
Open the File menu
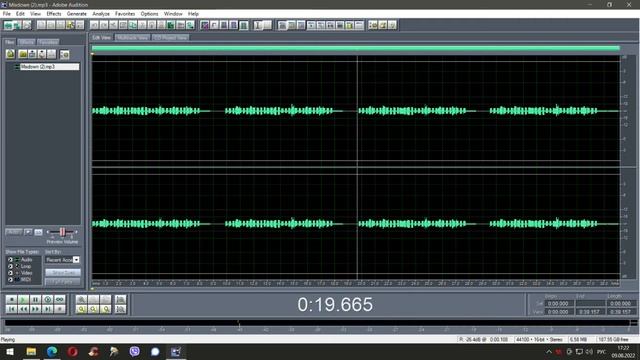coord(7,13)
